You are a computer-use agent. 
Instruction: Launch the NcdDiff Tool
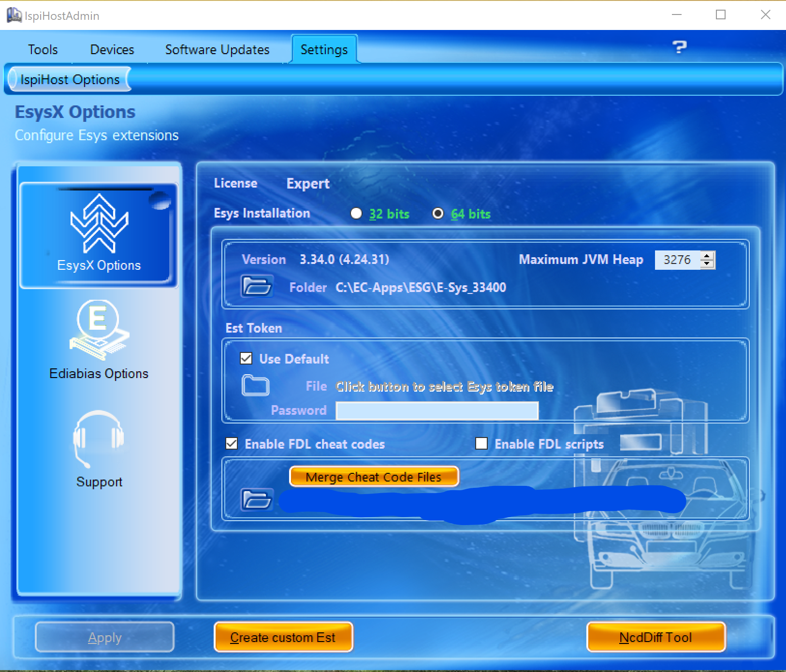(x=656, y=637)
